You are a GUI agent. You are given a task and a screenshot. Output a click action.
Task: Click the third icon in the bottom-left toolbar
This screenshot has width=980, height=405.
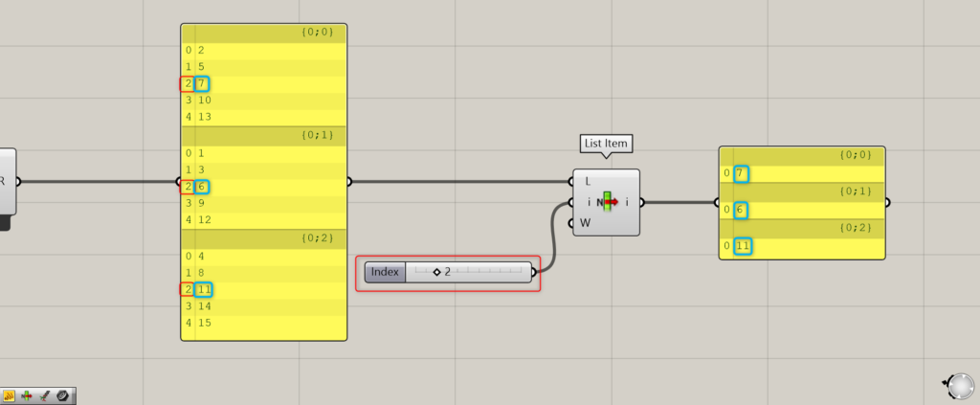click(45, 395)
